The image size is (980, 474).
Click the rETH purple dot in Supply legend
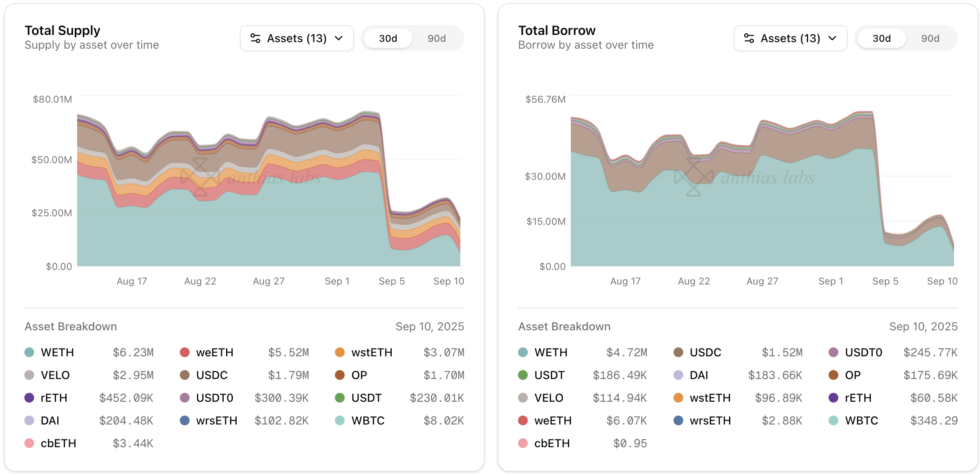tap(29, 398)
